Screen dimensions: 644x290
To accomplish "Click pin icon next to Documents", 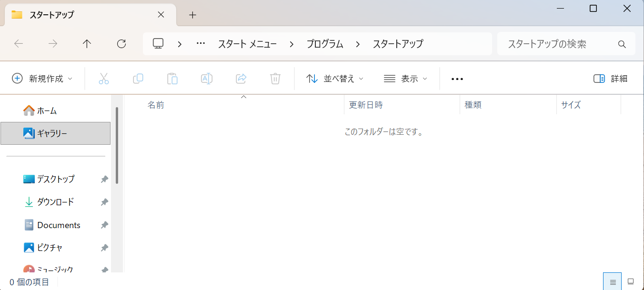I will click(x=104, y=225).
